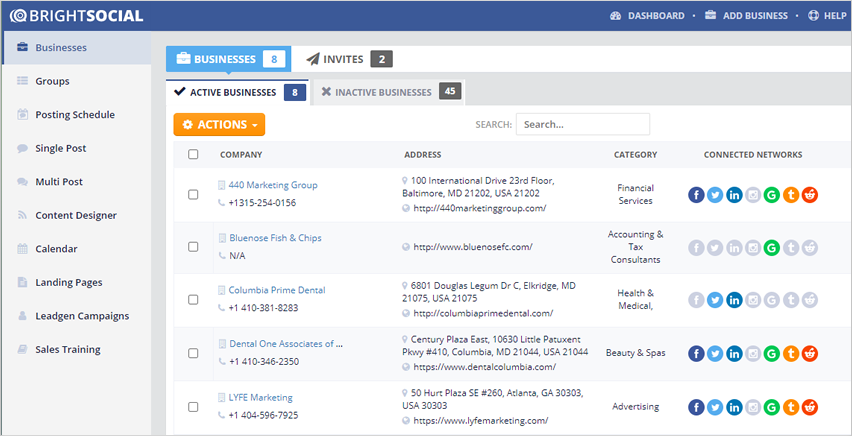Open Content Designer from the sidebar
Viewport: 852px width, 436px height.
[x=76, y=215]
